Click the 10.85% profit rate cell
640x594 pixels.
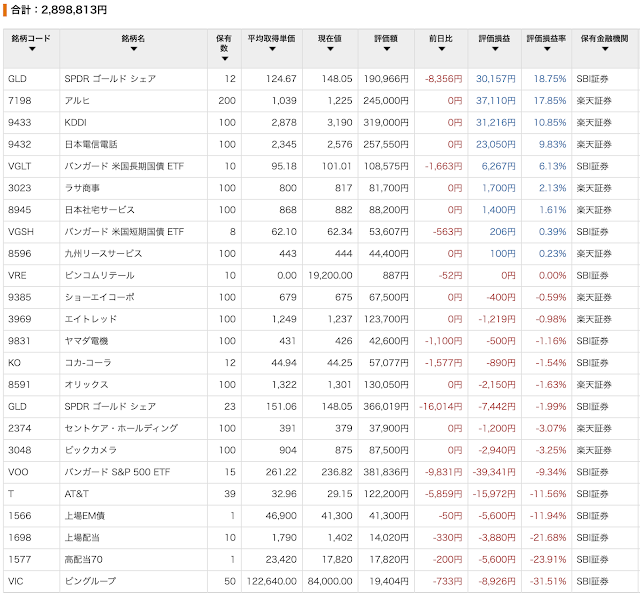click(x=550, y=122)
